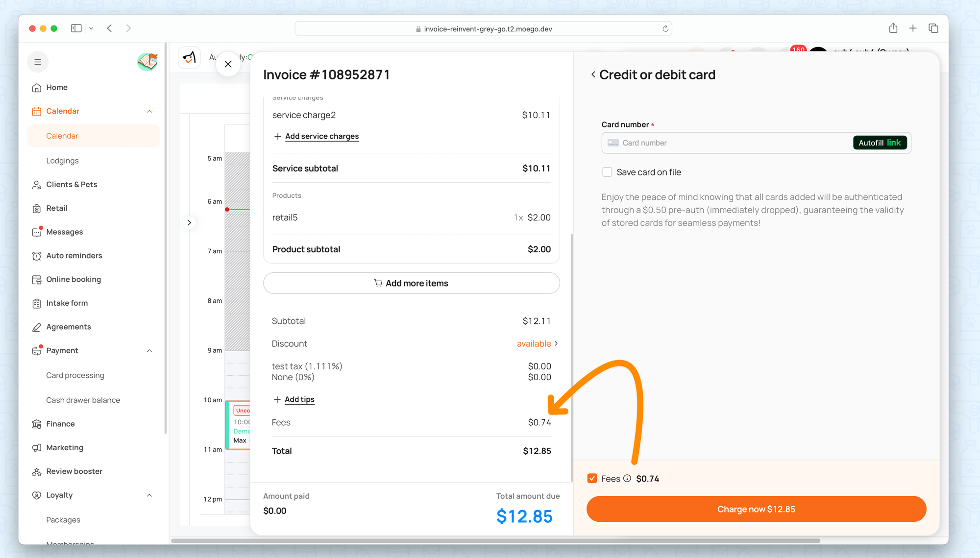Collapse the Payment sidebar section
Screen dimensions: 980x558
149,351
